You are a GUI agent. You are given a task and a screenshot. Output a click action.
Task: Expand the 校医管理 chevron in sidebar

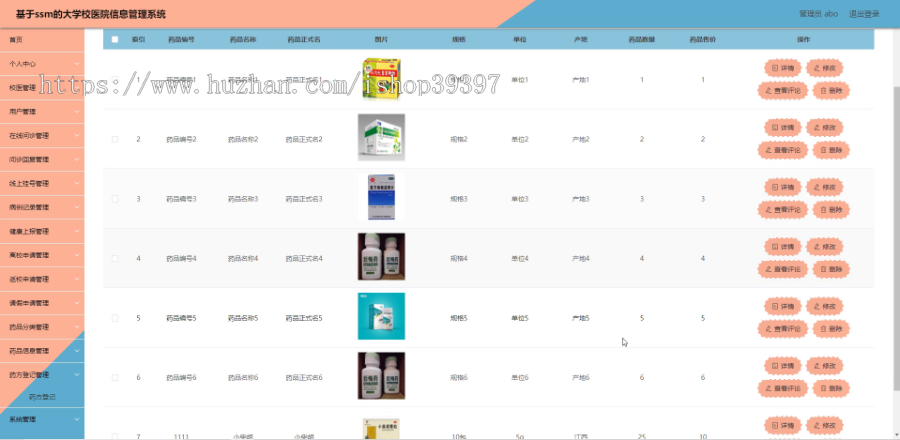tap(77, 88)
